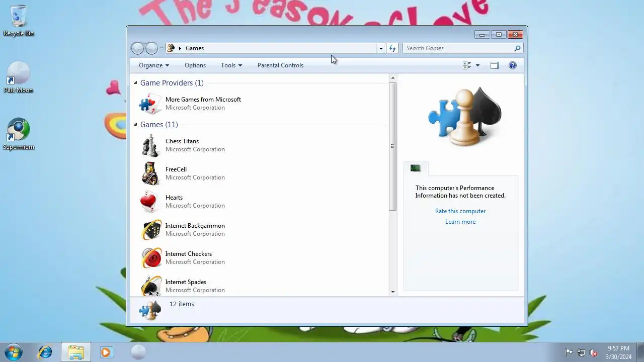Click the Back navigation arrow
644x362 pixels.
[137, 48]
